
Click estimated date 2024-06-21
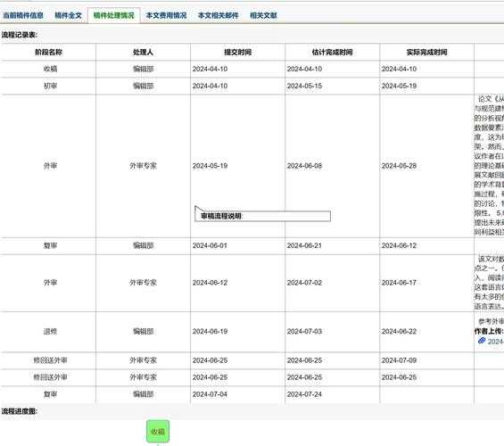coord(304,245)
